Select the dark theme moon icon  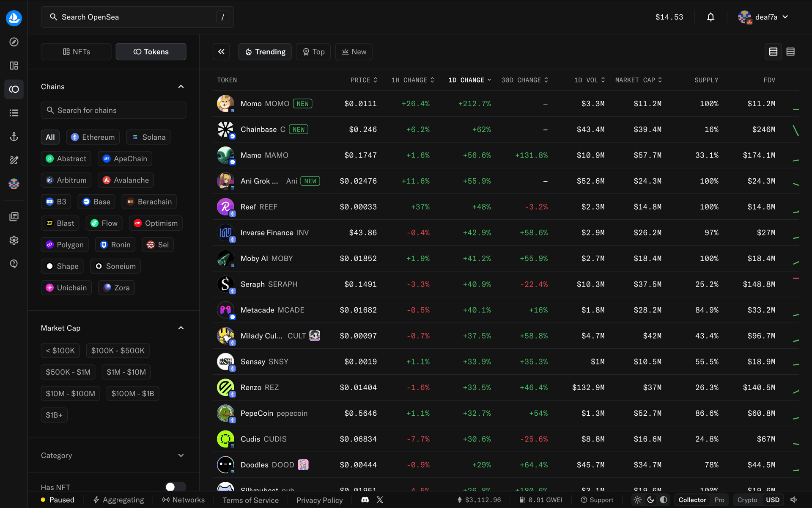(650, 500)
